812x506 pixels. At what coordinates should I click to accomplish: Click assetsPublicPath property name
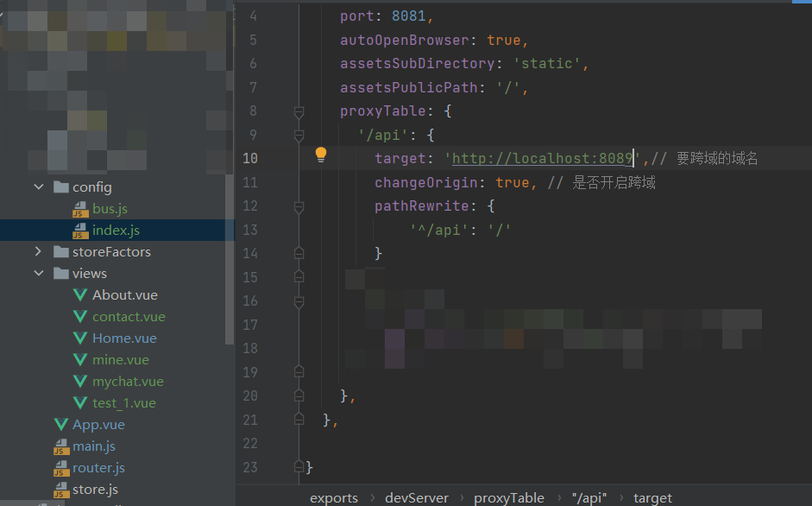[409, 87]
